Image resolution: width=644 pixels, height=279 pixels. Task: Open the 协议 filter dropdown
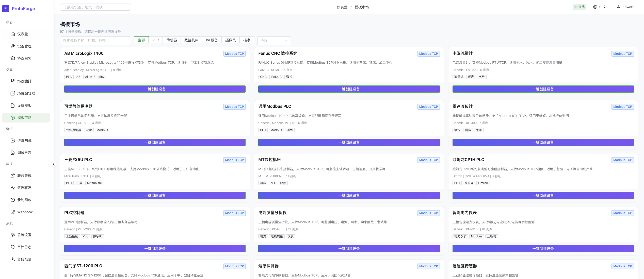tap(273, 41)
